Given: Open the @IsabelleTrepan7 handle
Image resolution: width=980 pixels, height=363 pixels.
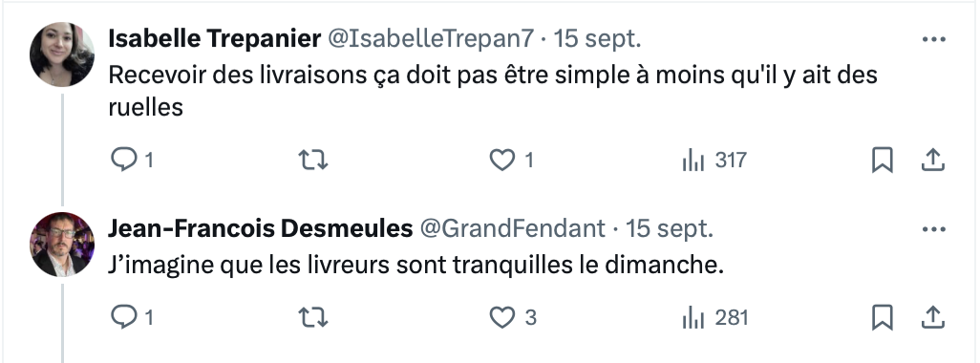Looking at the screenshot, I should click(x=431, y=39).
